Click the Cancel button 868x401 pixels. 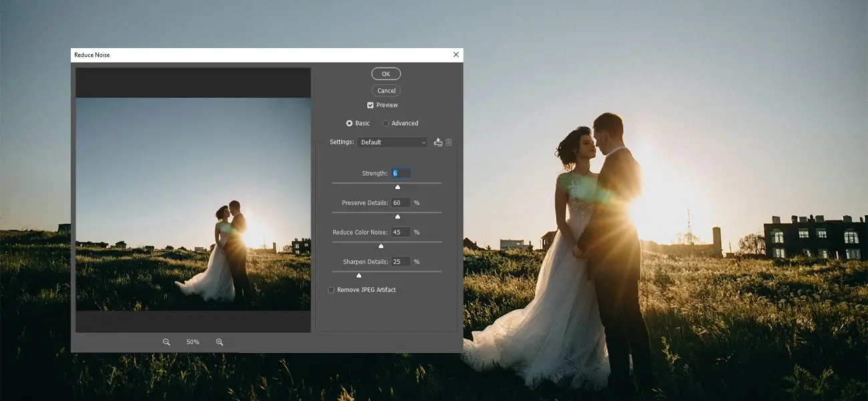[386, 91]
